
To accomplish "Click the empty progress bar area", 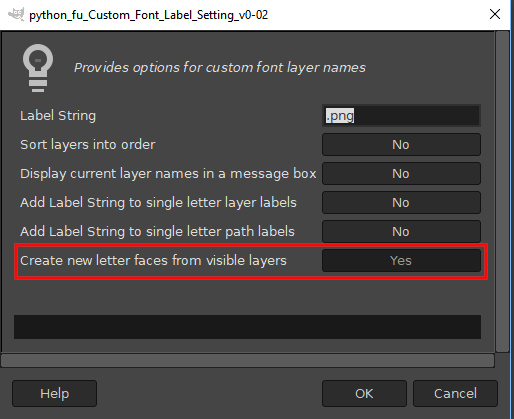I will coord(247,327).
